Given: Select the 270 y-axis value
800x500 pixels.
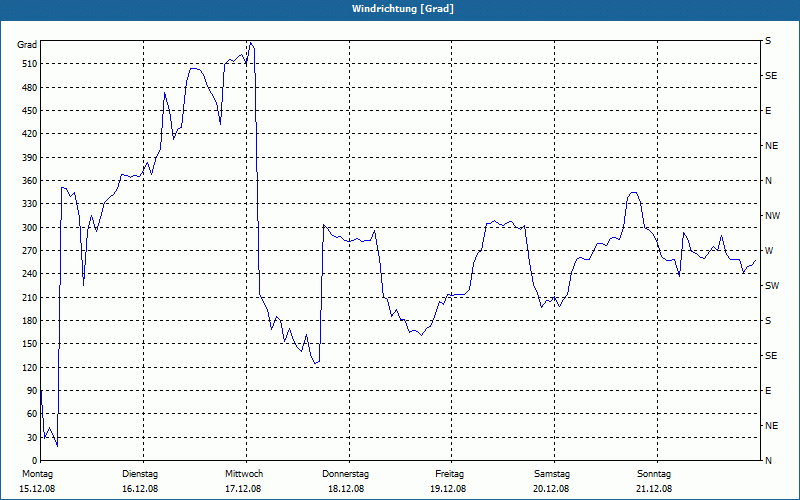Looking at the screenshot, I should tap(30, 251).
